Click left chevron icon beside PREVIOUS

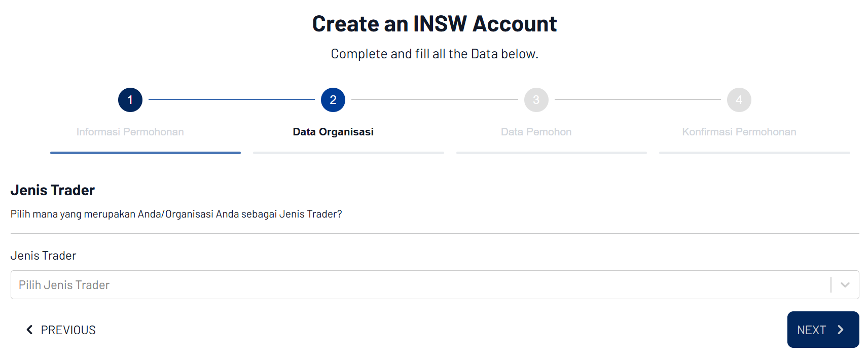click(x=29, y=330)
